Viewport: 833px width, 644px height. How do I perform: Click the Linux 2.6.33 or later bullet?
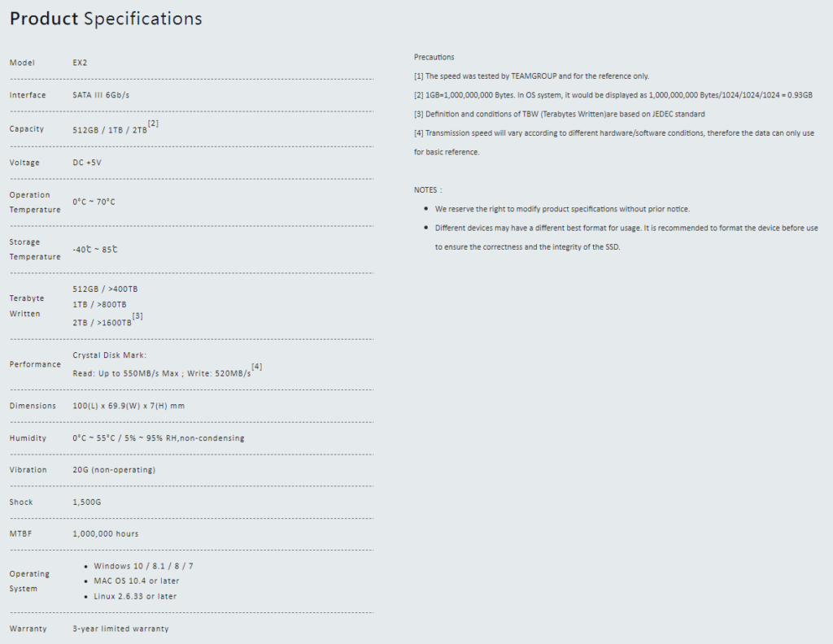tap(135, 597)
